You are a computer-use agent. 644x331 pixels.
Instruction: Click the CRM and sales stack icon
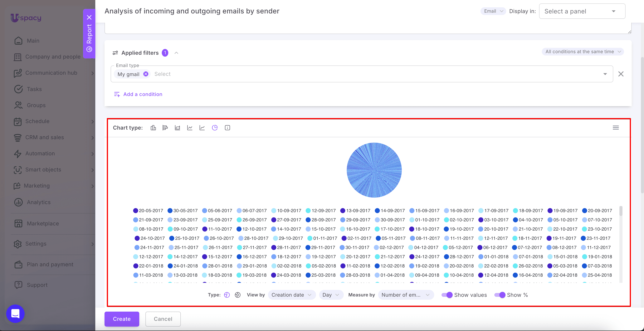(17, 137)
